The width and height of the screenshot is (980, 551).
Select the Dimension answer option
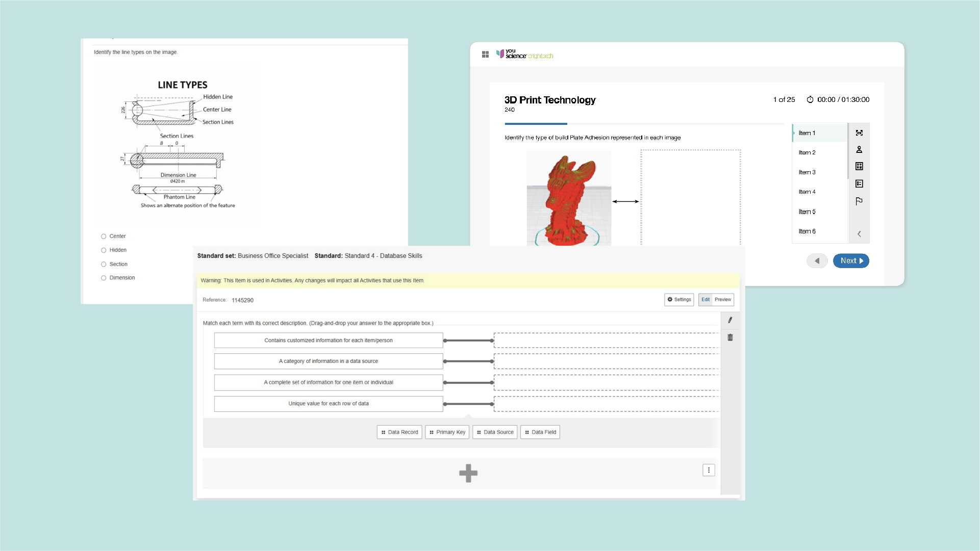104,278
